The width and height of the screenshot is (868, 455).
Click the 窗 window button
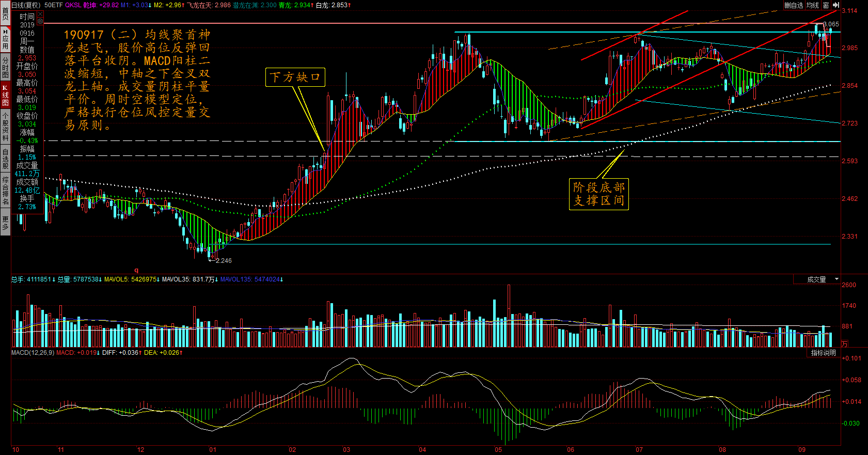[826, 5]
